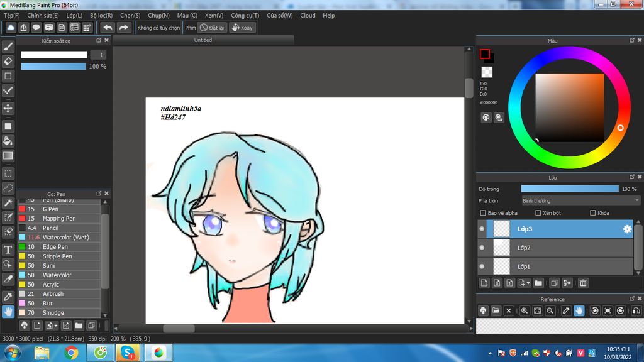Image resolution: width=644 pixels, height=362 pixels.
Task: Select the Airbrush brush
Action: click(59, 294)
